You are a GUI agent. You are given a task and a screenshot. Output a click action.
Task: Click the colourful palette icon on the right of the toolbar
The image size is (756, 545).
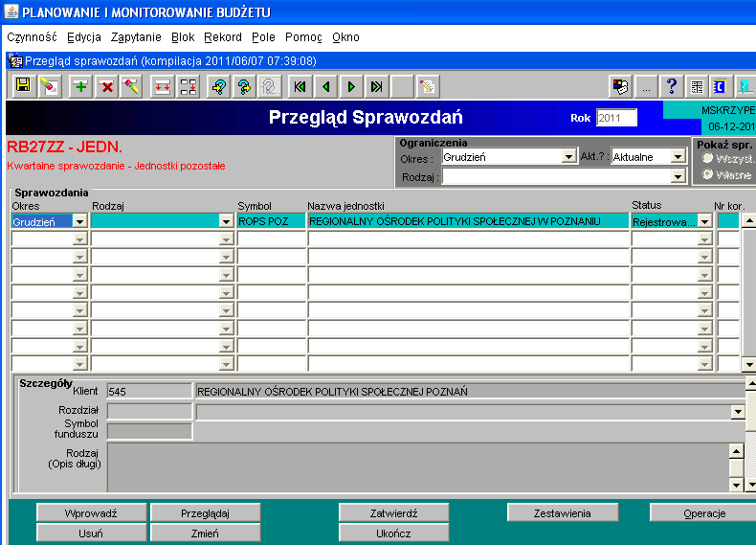[620, 86]
